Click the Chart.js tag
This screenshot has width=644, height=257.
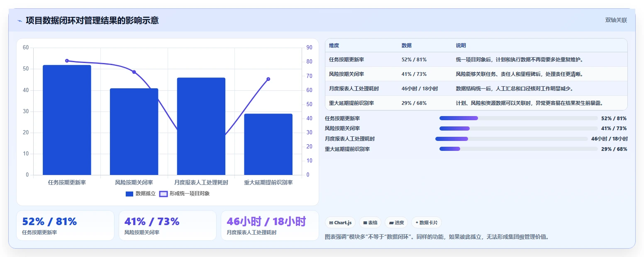pos(340,223)
